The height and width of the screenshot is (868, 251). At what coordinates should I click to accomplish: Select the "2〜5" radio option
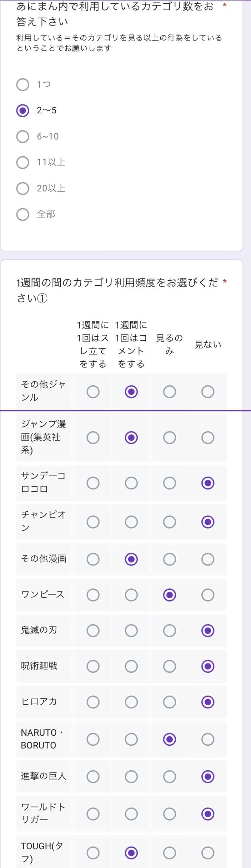click(23, 111)
